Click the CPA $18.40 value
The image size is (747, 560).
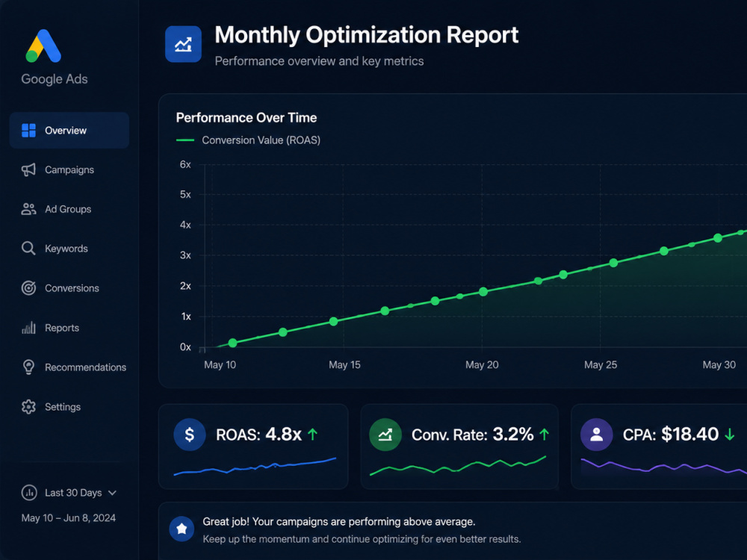tap(689, 435)
